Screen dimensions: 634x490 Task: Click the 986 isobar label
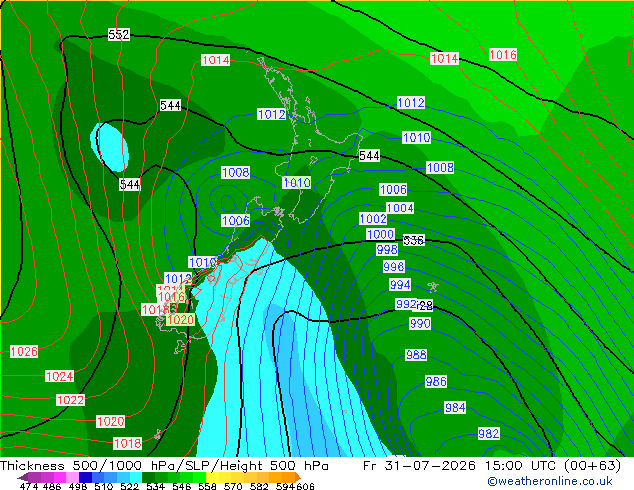436,381
